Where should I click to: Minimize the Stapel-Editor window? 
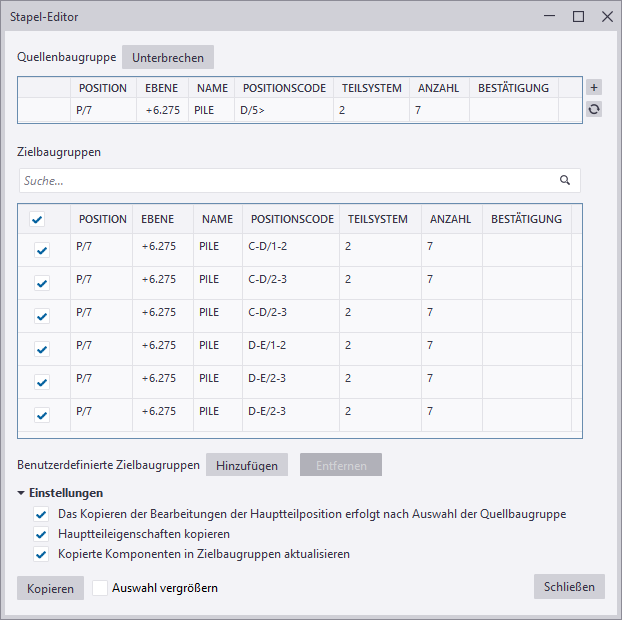(549, 17)
